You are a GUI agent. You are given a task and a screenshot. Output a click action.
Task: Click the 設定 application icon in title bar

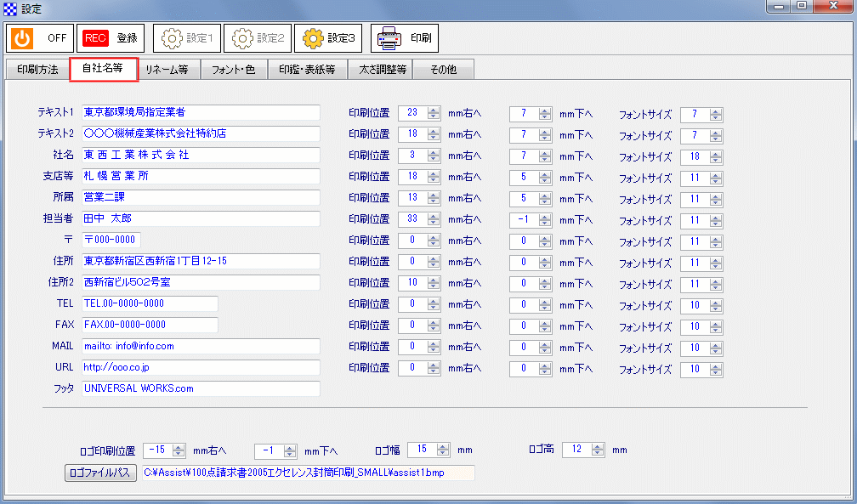point(9,8)
